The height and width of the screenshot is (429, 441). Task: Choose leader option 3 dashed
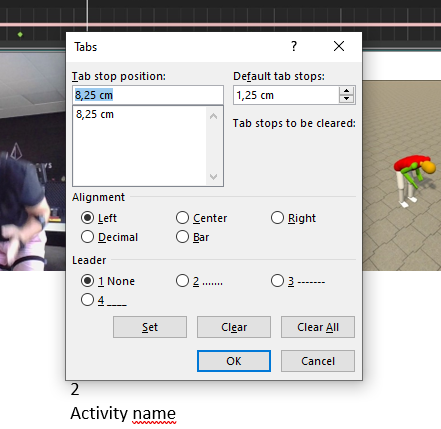(x=277, y=281)
